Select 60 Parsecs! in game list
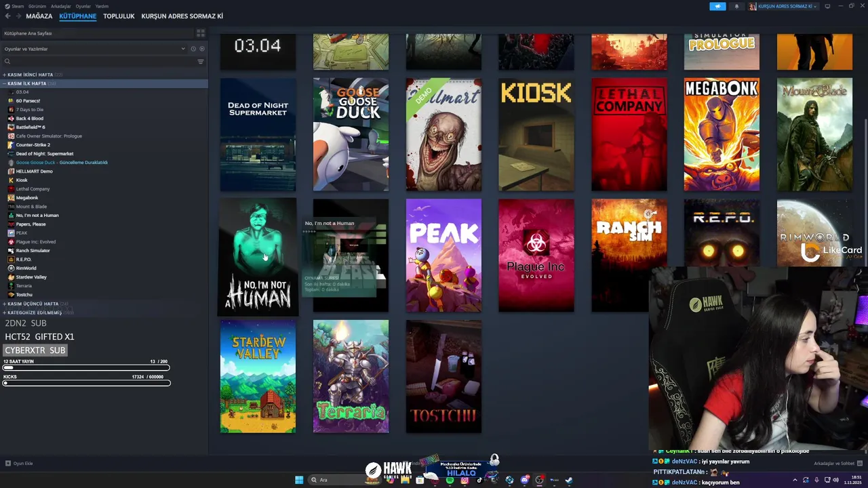The width and height of the screenshot is (868, 488). click(28, 100)
